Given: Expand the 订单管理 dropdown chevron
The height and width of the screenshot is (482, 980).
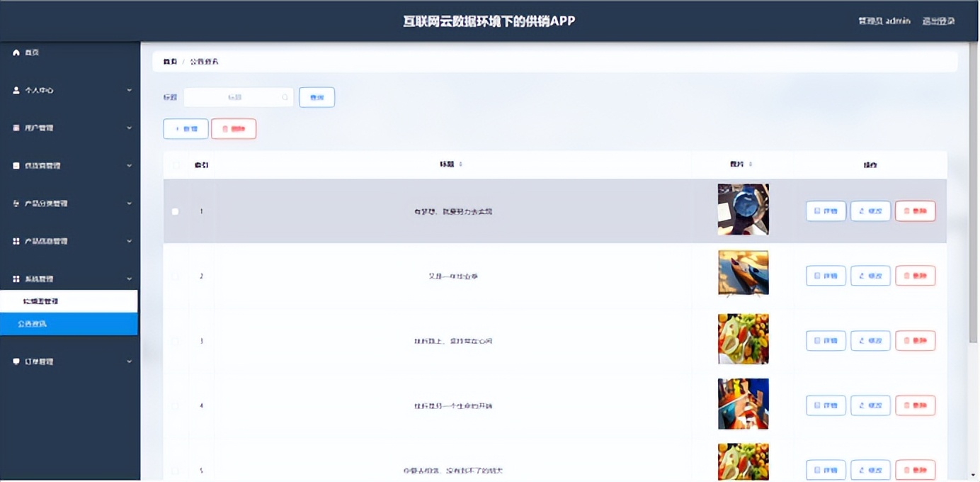Looking at the screenshot, I should pyautogui.click(x=129, y=361).
